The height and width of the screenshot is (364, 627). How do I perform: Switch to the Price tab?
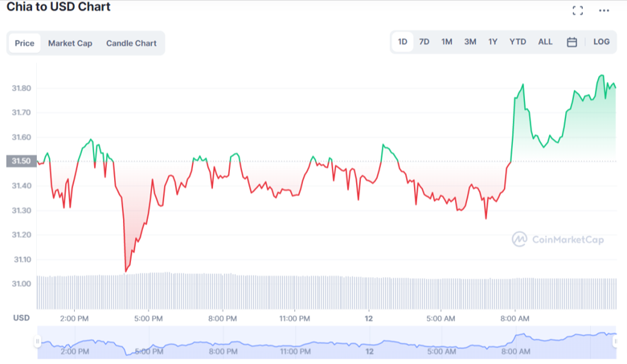tap(25, 43)
